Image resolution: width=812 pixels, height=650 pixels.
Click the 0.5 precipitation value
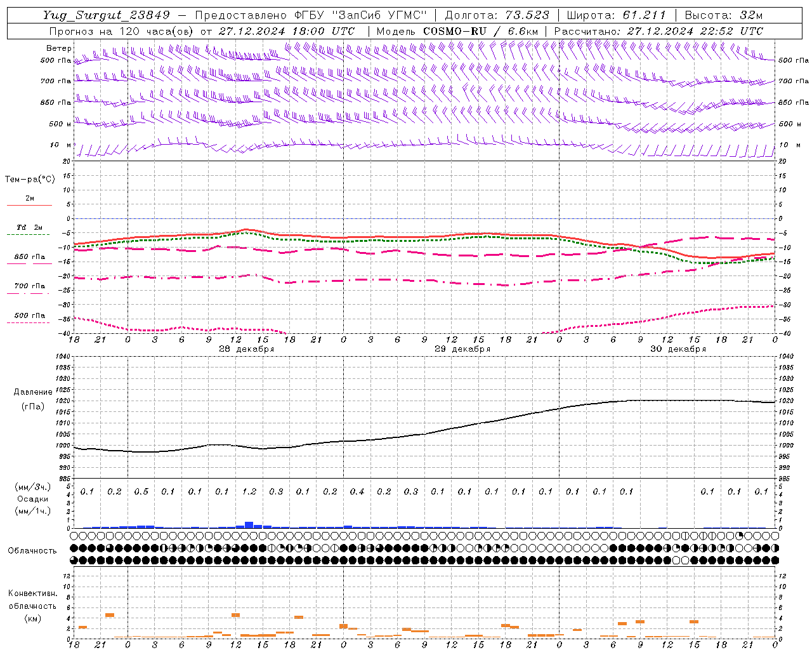pyautogui.click(x=141, y=491)
